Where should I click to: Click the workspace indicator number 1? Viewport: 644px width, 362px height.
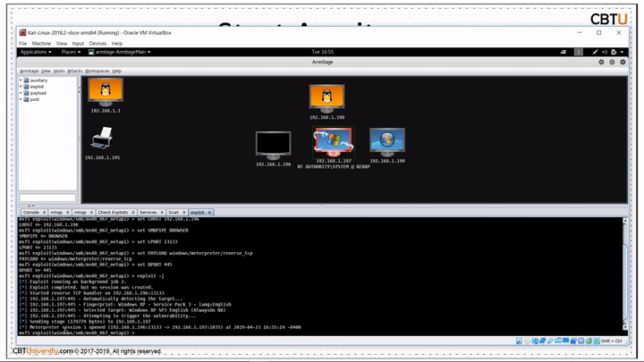tap(579, 52)
